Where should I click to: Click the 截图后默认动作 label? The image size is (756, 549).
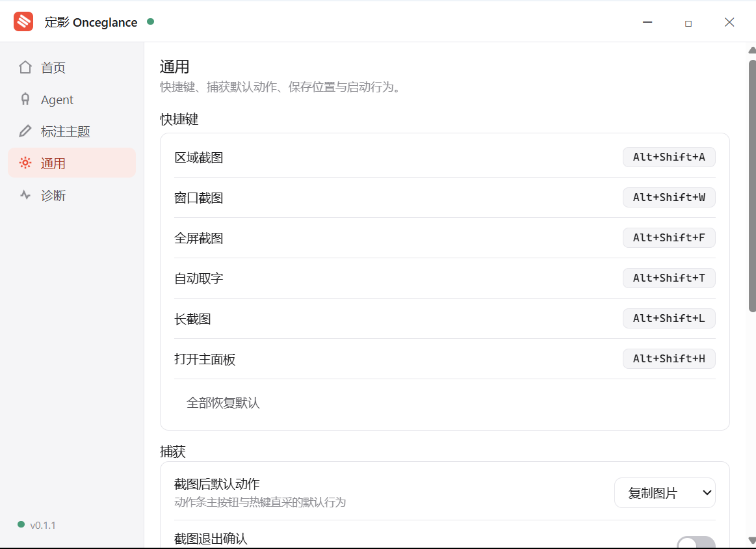pyautogui.click(x=217, y=484)
